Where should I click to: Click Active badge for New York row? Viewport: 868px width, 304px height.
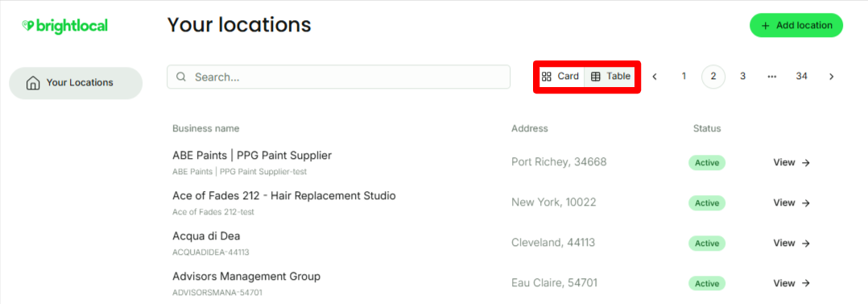coord(707,203)
